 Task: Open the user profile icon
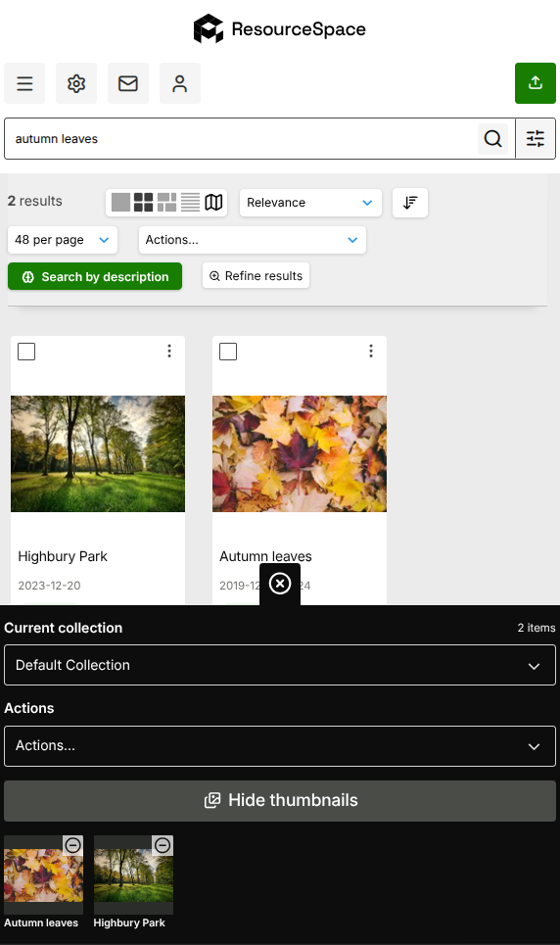click(180, 83)
